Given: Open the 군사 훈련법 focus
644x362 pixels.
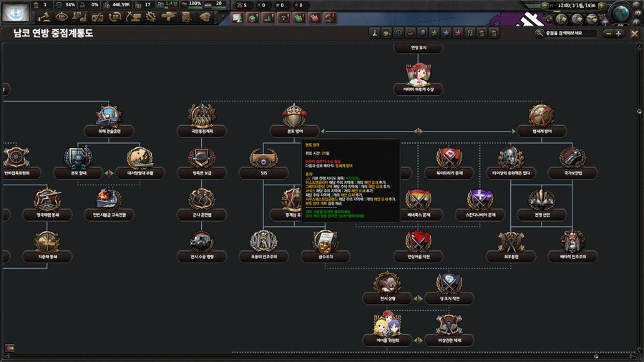Looking at the screenshot, I should coord(202,201).
